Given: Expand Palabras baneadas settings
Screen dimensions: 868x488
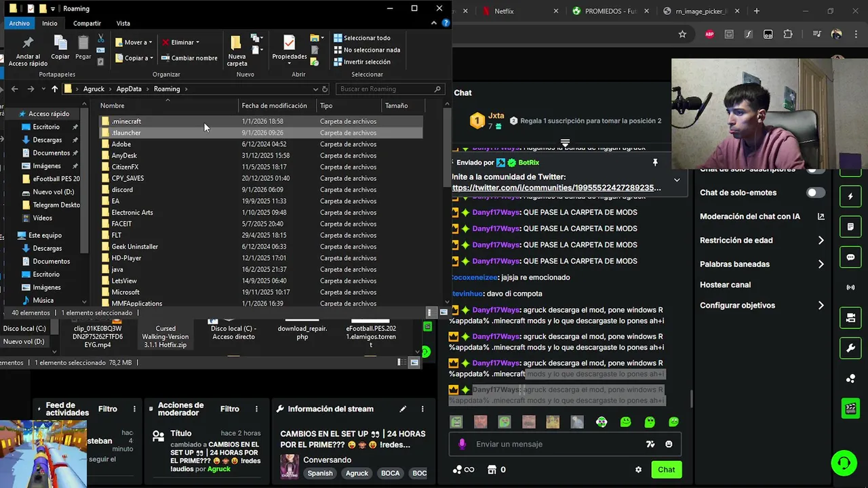Looking at the screenshot, I should click(821, 264).
